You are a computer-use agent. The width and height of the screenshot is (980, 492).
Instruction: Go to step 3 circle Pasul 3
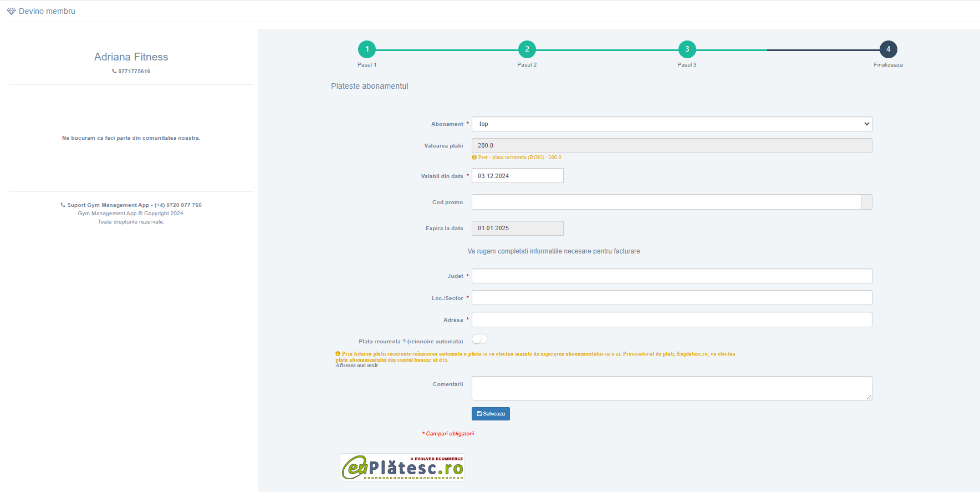pyautogui.click(x=687, y=49)
